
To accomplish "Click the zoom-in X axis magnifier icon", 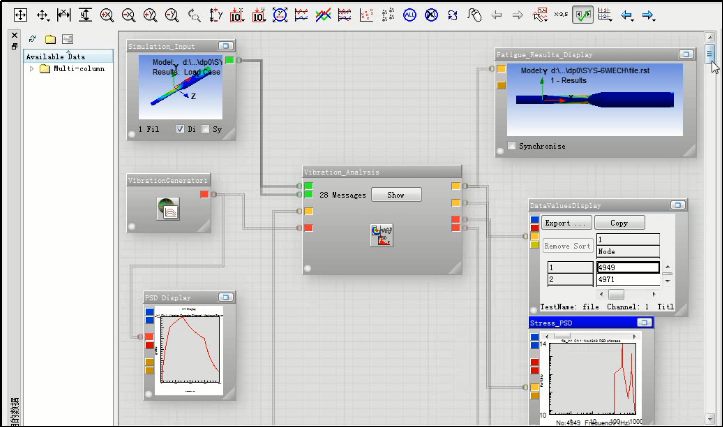I will pos(107,16).
